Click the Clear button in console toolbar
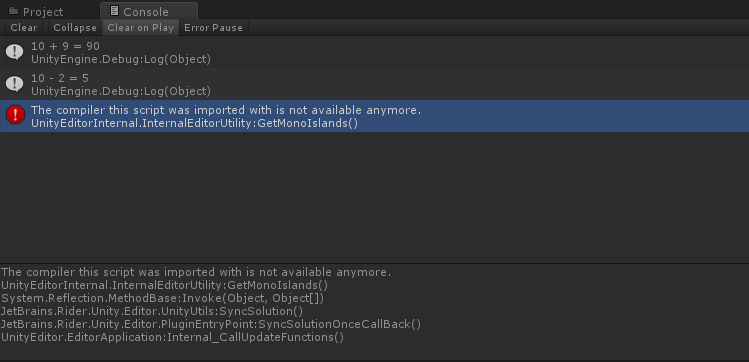Viewport: 749px width, 362px height. pyautogui.click(x=24, y=28)
